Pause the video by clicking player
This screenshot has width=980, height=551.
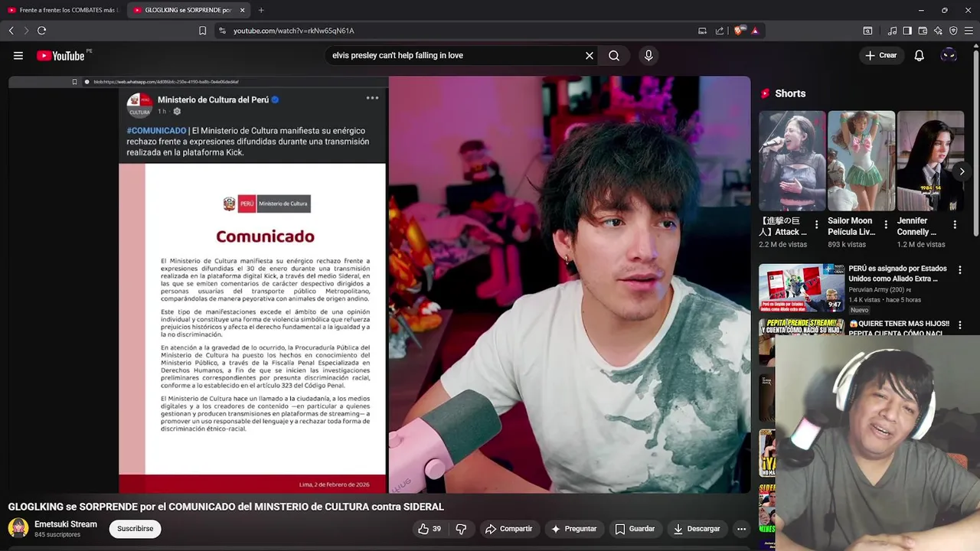[379, 285]
